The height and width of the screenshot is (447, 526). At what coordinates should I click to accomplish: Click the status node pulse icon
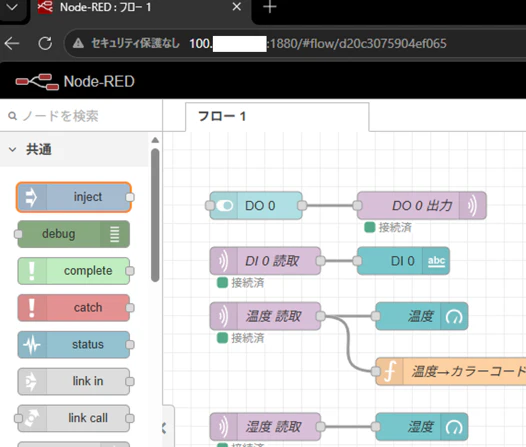click(32, 344)
